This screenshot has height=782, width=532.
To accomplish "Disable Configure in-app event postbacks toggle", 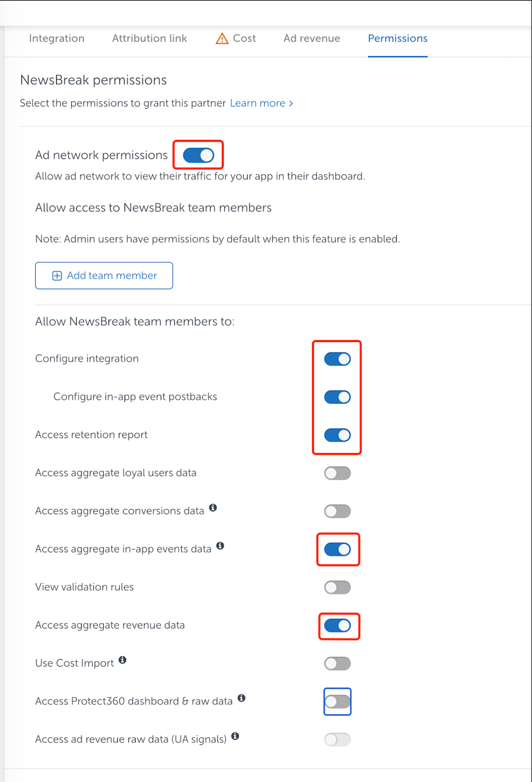I will pyautogui.click(x=337, y=397).
